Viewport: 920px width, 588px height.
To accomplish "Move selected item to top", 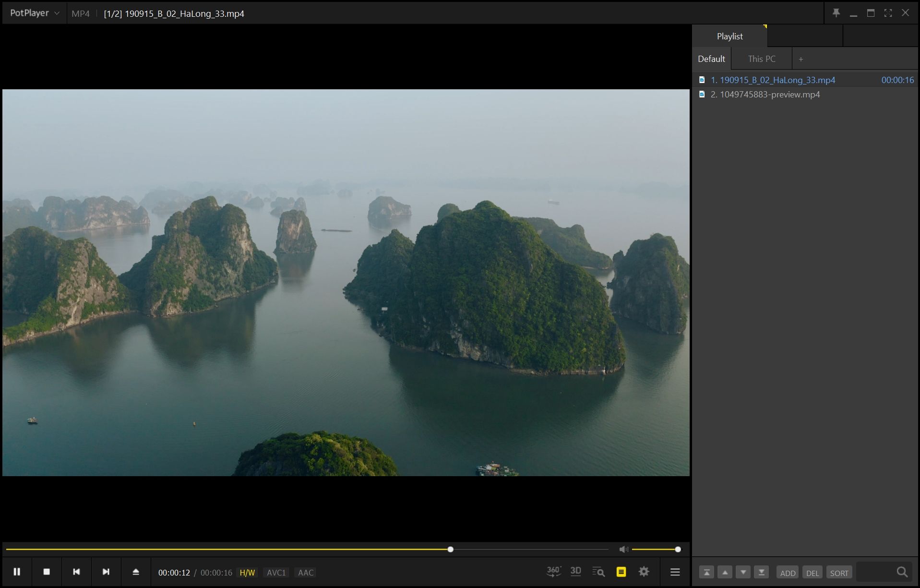I will pos(706,572).
